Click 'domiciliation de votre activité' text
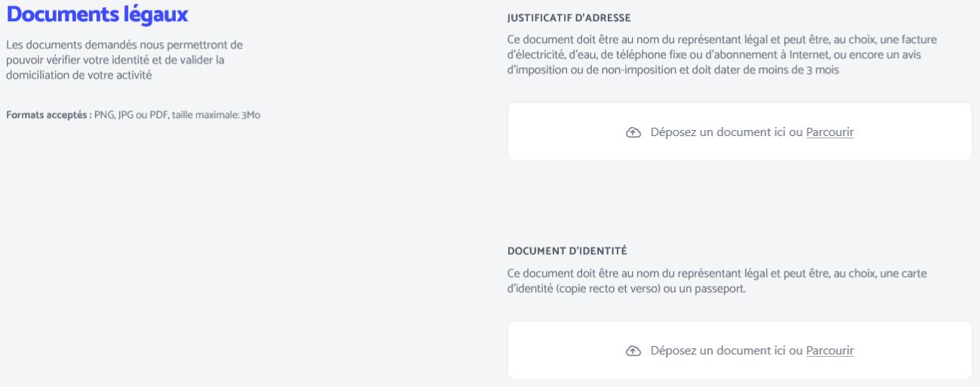Screen dimensions: 980x387 79,74
